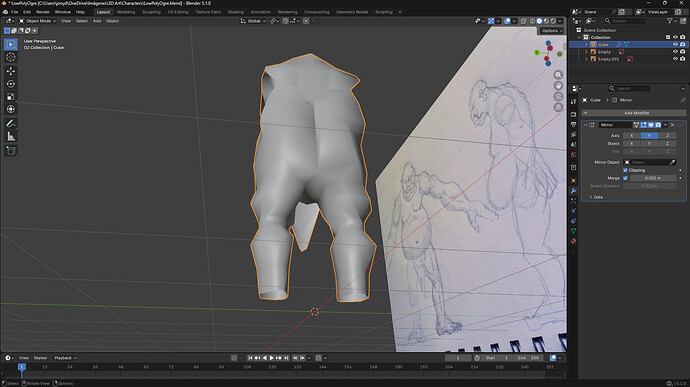Open the Add menu in viewport header

coord(97,21)
